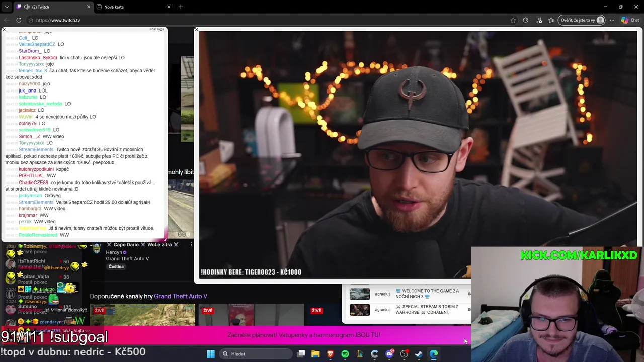
Task: Switch to the (2) Twitch tab
Action: pos(53,7)
